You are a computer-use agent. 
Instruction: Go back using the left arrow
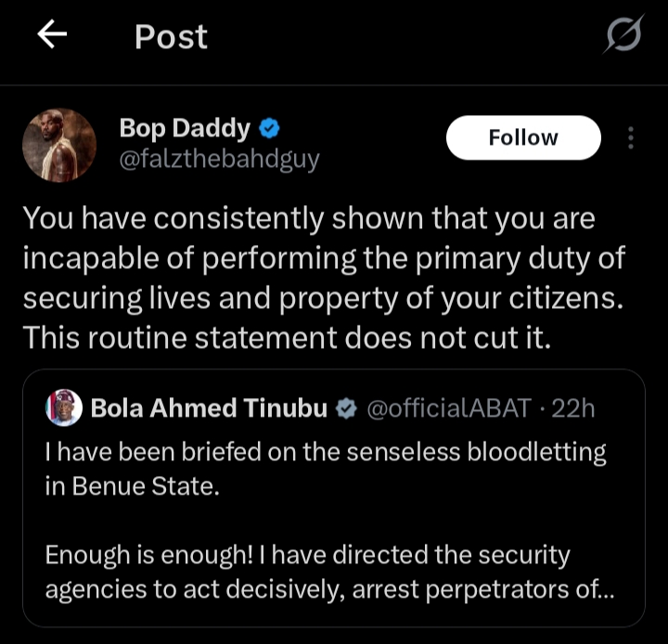pos(52,34)
